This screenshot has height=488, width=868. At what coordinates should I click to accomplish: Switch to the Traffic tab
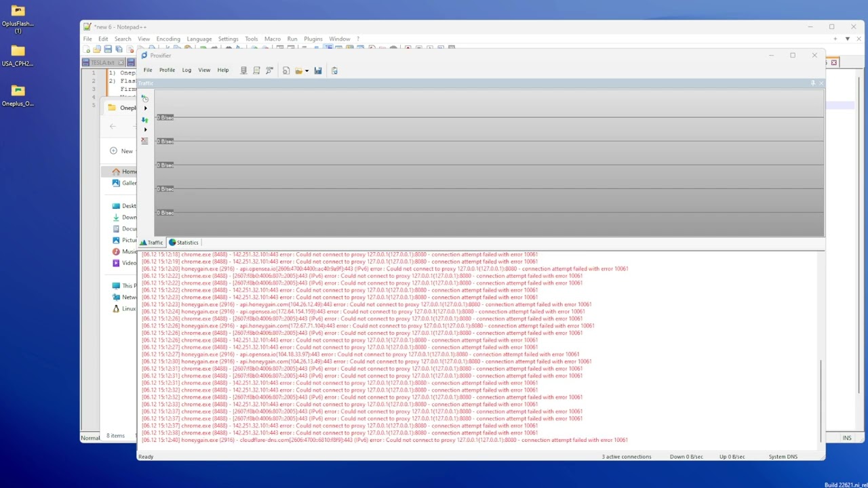pyautogui.click(x=151, y=243)
